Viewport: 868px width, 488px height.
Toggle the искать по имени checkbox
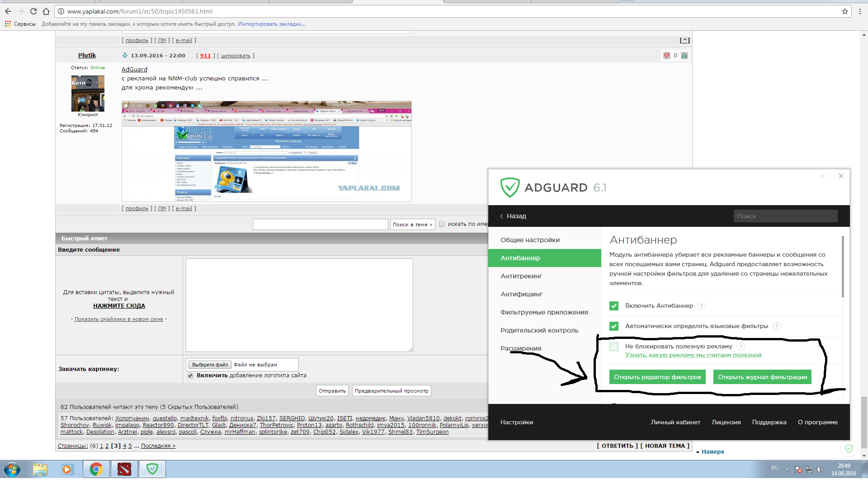442,224
